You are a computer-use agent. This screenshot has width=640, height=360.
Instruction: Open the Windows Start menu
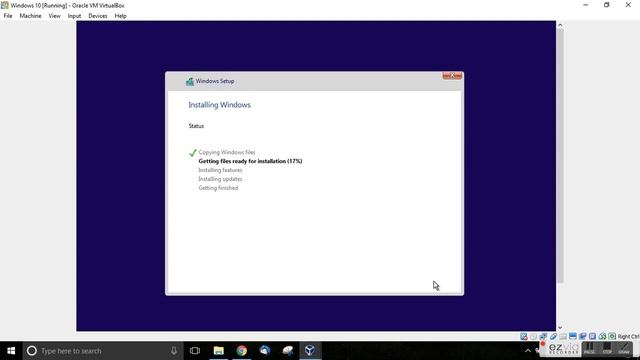coord(11,351)
